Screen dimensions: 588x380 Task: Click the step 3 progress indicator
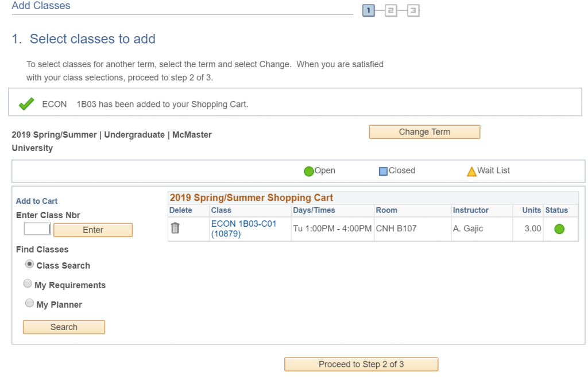[x=413, y=10]
